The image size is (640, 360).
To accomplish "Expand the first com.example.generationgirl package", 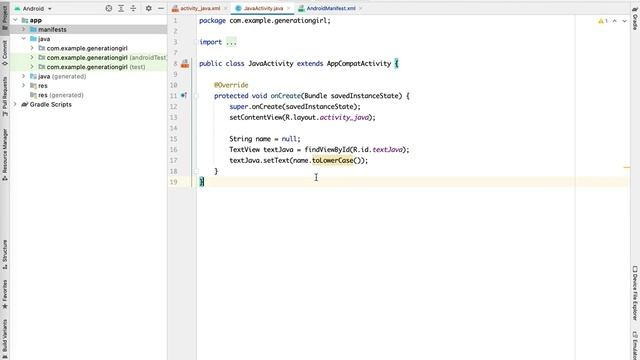I will point(32,48).
